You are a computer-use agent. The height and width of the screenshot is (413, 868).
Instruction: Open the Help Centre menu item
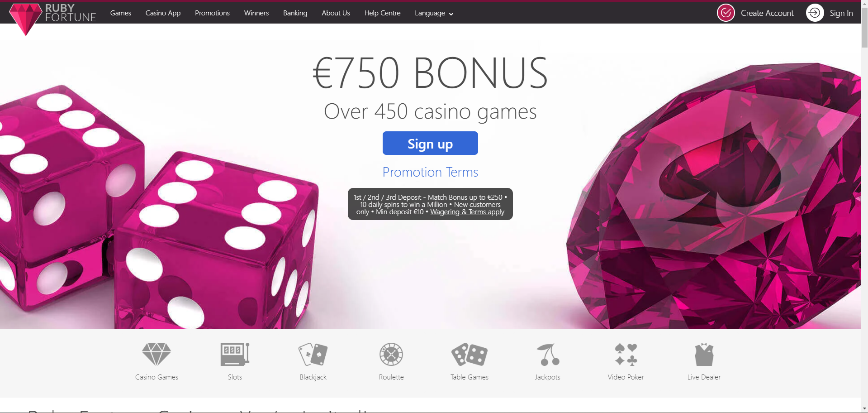pos(383,13)
